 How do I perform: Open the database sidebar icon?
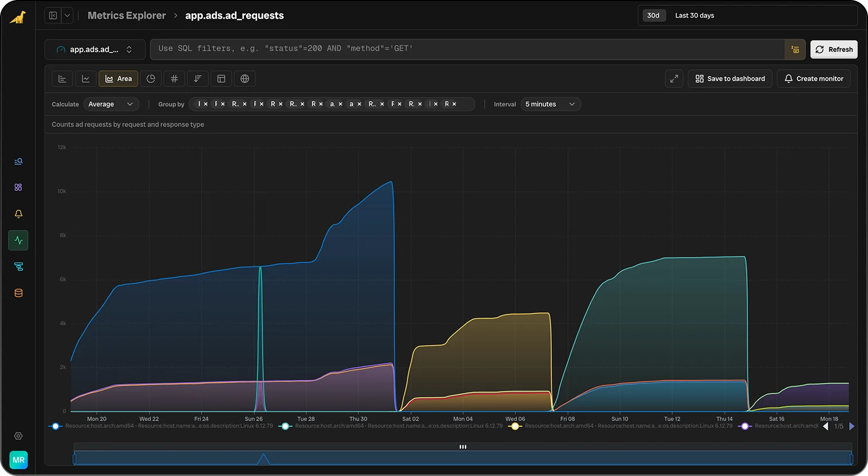[x=18, y=293]
